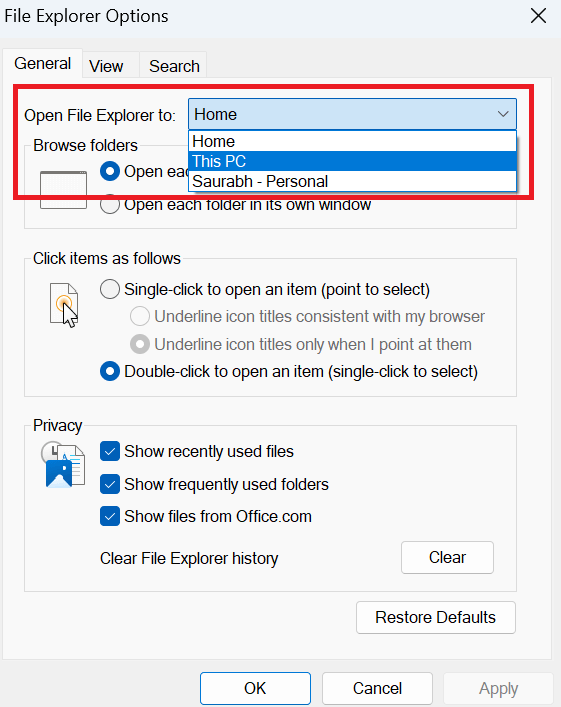Open the 'Open File Explorer to' combo box
Image resolution: width=561 pixels, height=707 pixels.
pos(352,114)
